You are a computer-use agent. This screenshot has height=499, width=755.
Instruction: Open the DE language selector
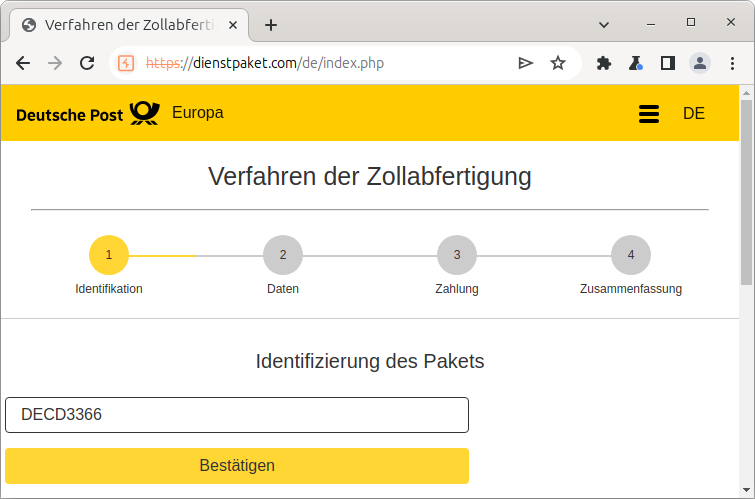(x=693, y=114)
